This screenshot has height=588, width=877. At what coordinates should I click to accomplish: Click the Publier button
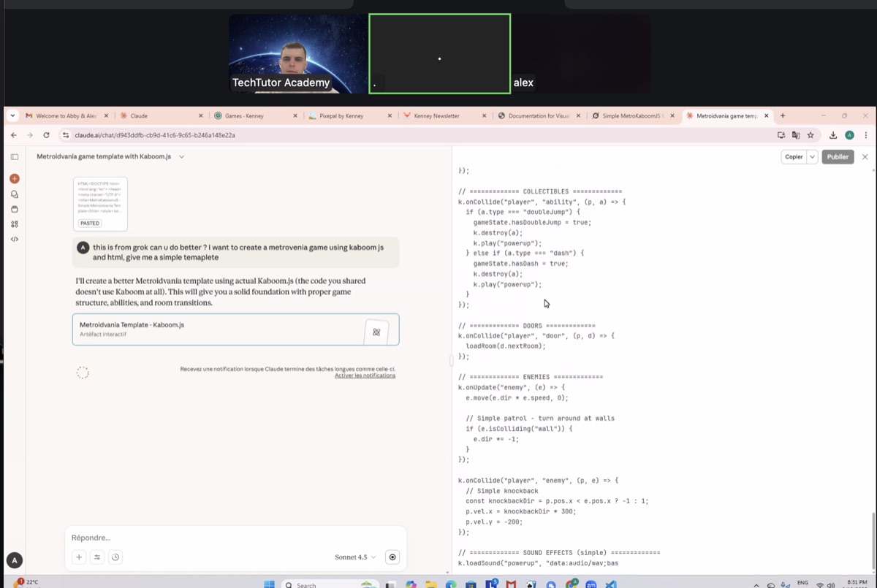pos(838,157)
